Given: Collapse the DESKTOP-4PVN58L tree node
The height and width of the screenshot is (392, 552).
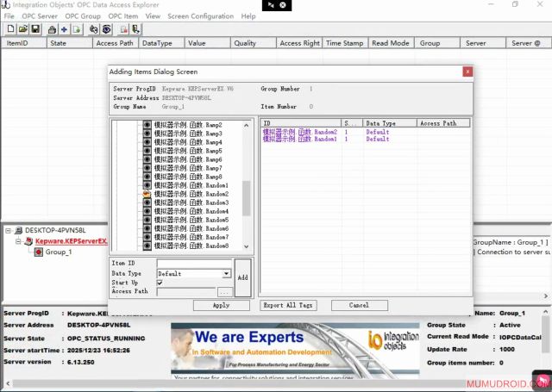Looking at the screenshot, I should point(8,231).
